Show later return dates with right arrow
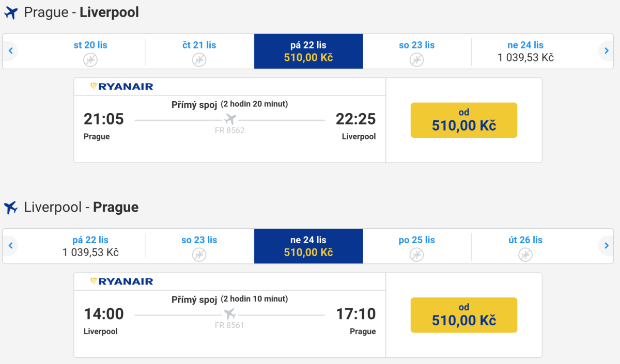The image size is (620, 364). [x=606, y=246]
